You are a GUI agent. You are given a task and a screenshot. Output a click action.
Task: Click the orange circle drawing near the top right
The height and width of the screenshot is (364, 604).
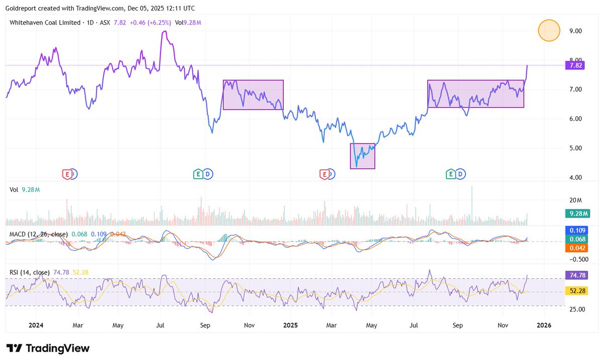[549, 30]
